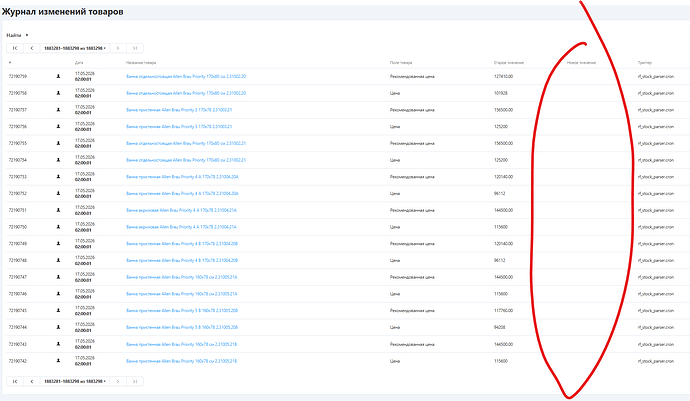
Task: Click user icon in row 72190750
Action: pyautogui.click(x=58, y=227)
